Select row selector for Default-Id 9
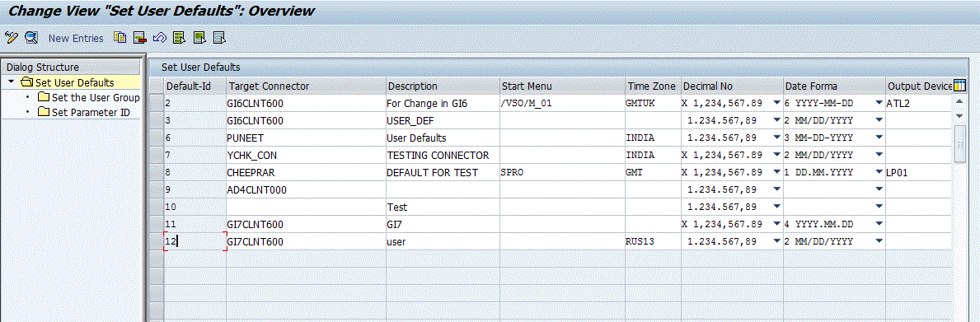980x322 pixels. (157, 189)
